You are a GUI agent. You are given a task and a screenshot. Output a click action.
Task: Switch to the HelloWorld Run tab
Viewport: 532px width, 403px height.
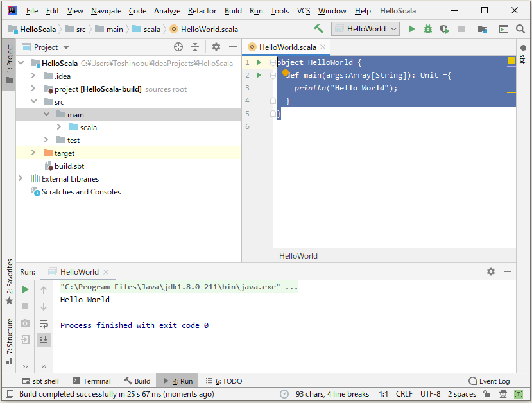78,271
